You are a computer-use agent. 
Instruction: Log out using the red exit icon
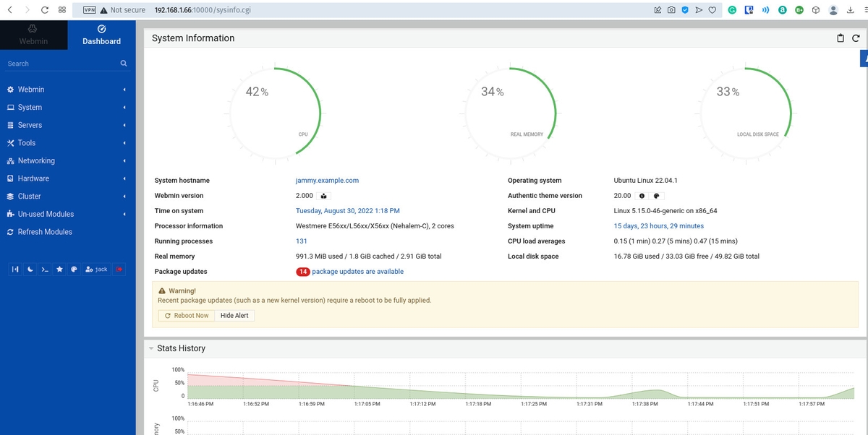[119, 269]
